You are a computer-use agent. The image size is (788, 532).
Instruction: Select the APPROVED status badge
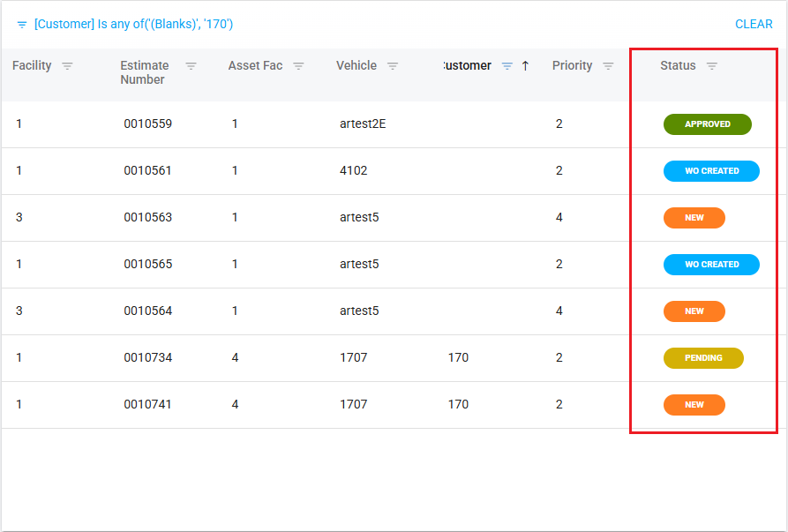click(707, 124)
